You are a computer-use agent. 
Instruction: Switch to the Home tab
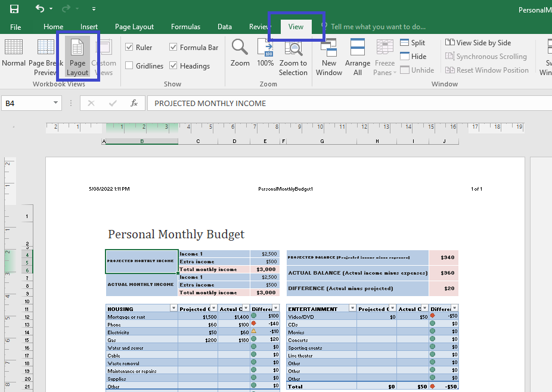tap(54, 27)
